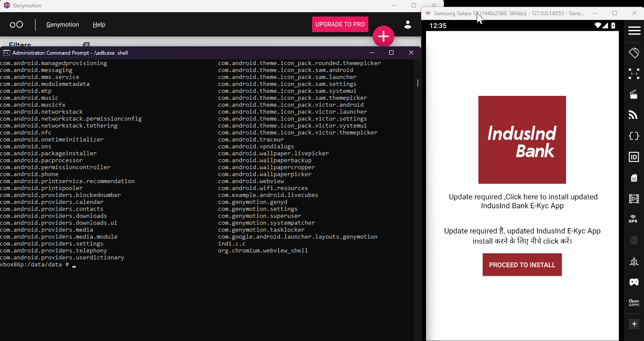Clear the Filters with the backspace icon
This screenshot has width=644, height=341.
[86, 45]
